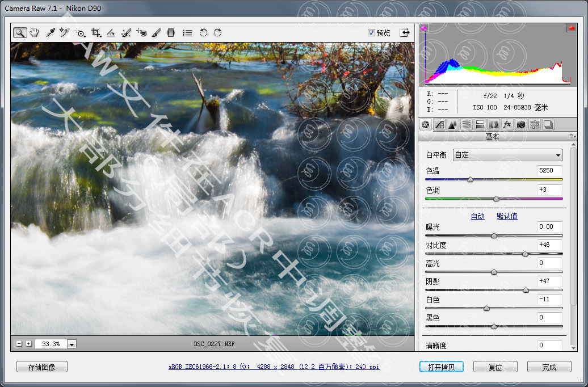Click the 曝光 value field 0.00

(550, 226)
